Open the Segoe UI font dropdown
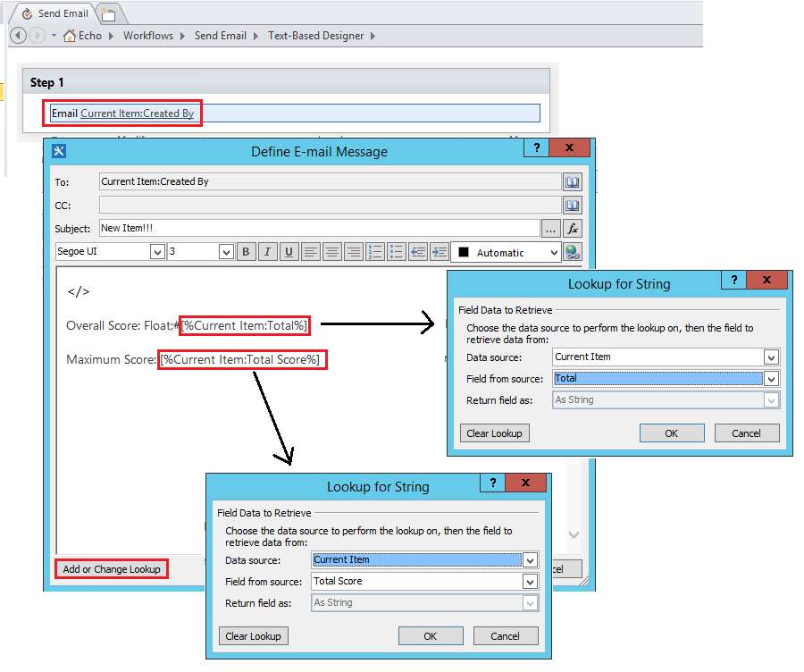Viewport: 804px width, 672px height. coord(157,252)
